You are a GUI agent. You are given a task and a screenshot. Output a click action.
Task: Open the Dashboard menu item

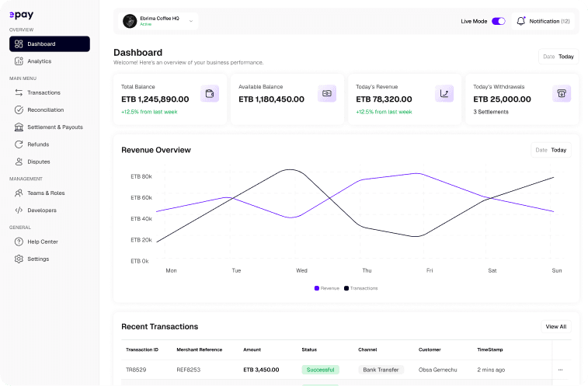(x=50, y=44)
